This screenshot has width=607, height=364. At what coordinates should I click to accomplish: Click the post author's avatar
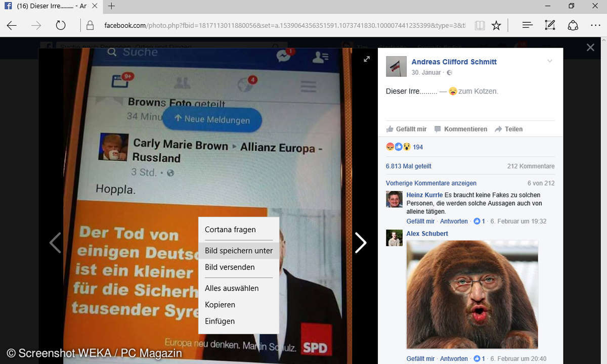pyautogui.click(x=396, y=66)
